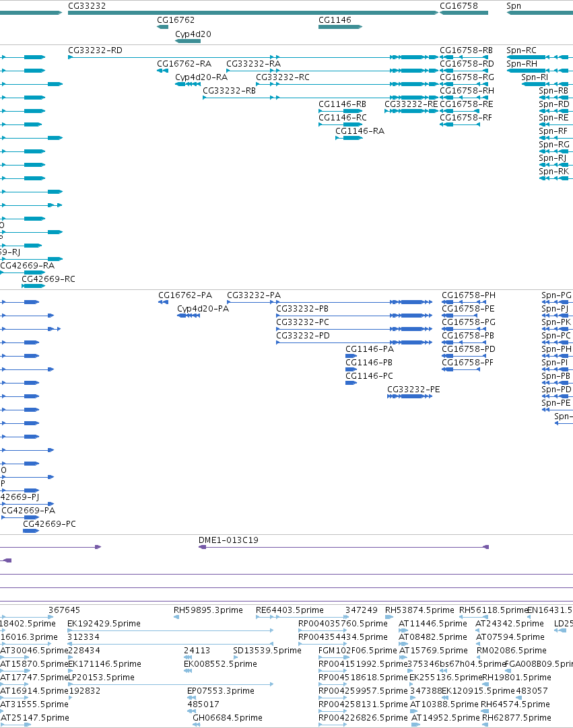573x728 pixels.
Task: Open EST LP20153.5prime
Action: click(101, 678)
